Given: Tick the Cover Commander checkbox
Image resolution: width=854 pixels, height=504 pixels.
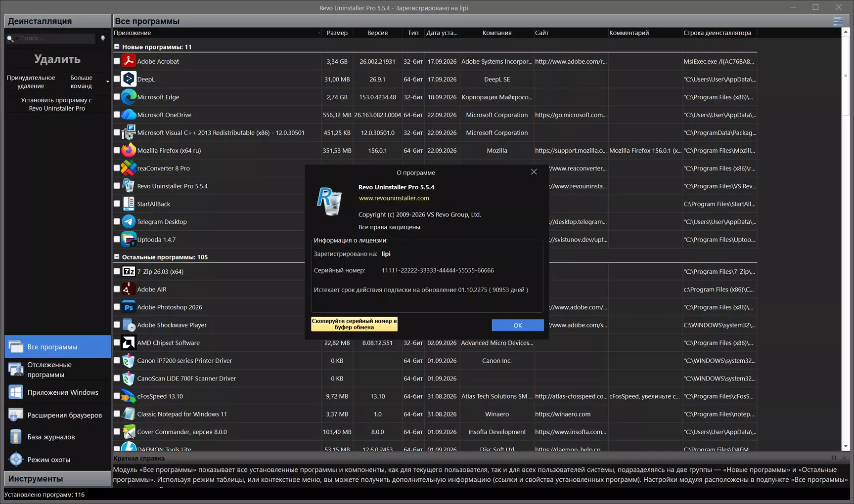Looking at the screenshot, I should point(117,431).
